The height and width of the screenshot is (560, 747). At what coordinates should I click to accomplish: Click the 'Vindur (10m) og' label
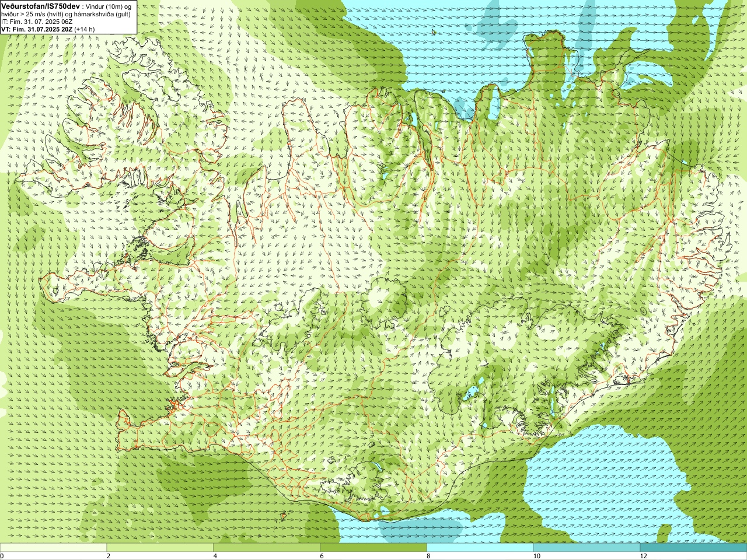click(110, 6)
